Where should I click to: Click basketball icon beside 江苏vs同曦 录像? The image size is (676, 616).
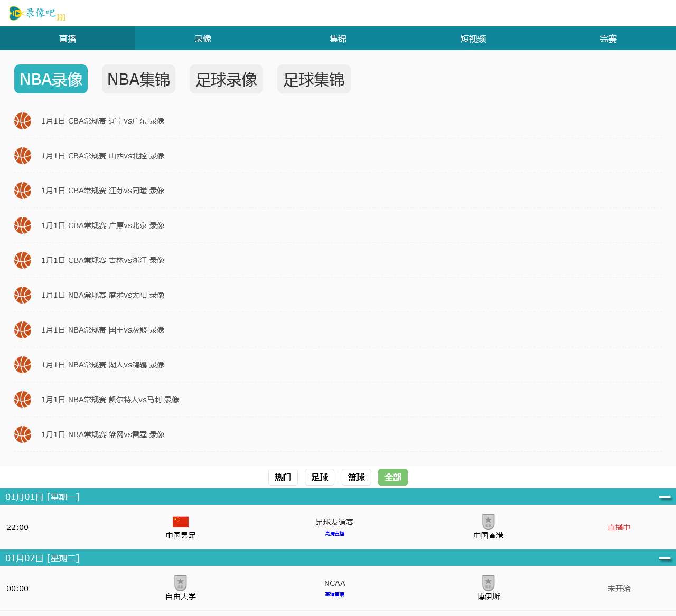[x=23, y=191]
